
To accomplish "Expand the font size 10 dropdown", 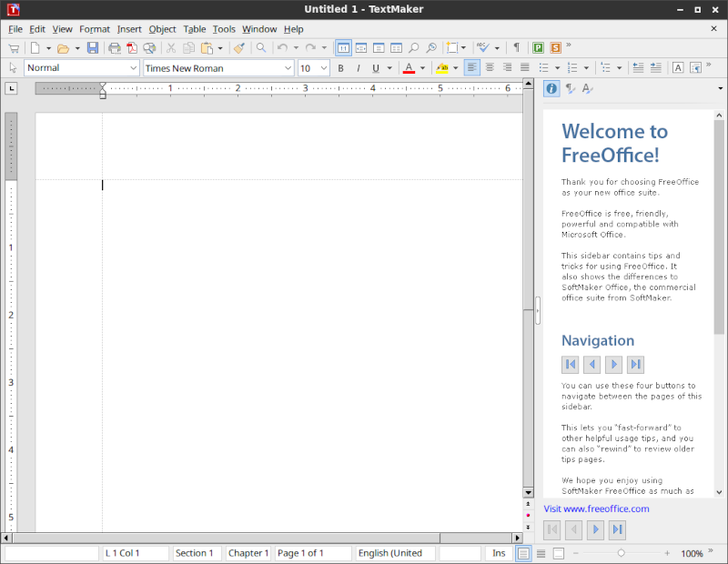I will [x=324, y=68].
